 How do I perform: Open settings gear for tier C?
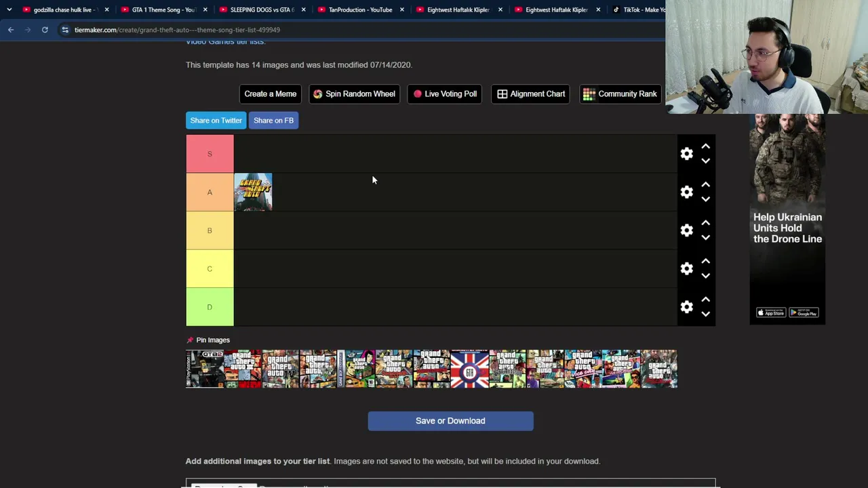(x=687, y=269)
